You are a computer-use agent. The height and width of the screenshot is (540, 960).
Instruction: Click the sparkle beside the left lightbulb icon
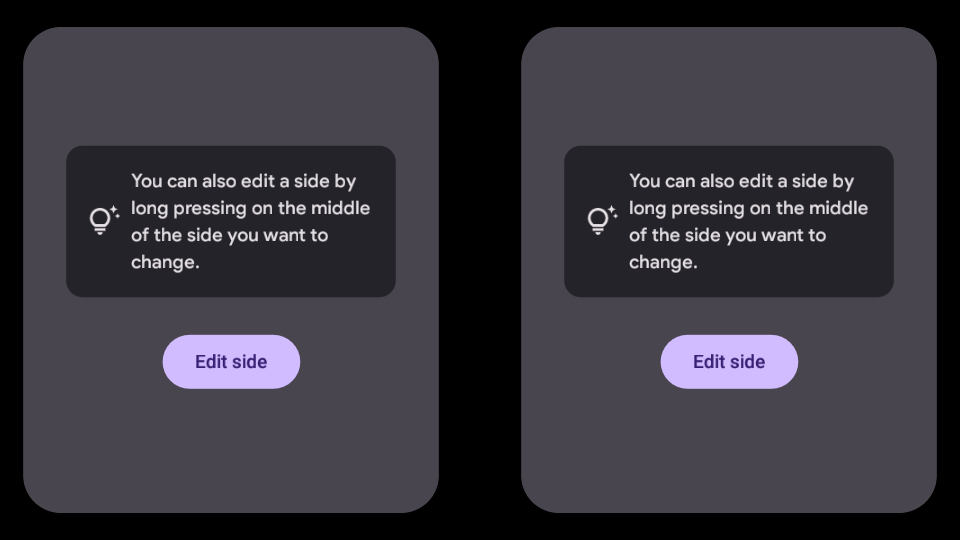pyautogui.click(x=115, y=211)
